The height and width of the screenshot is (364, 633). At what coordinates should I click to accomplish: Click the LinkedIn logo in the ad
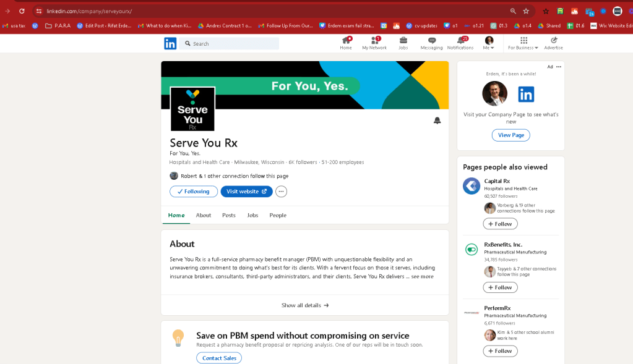[x=526, y=95]
